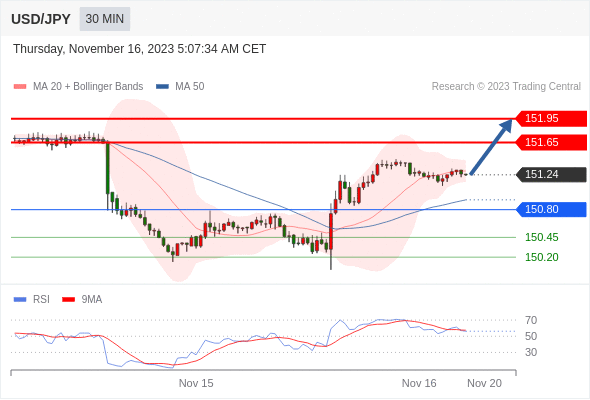The height and width of the screenshot is (400, 590).
Task: Select the chart timestamp Thursday, November 16, 2023
Action: [140, 49]
